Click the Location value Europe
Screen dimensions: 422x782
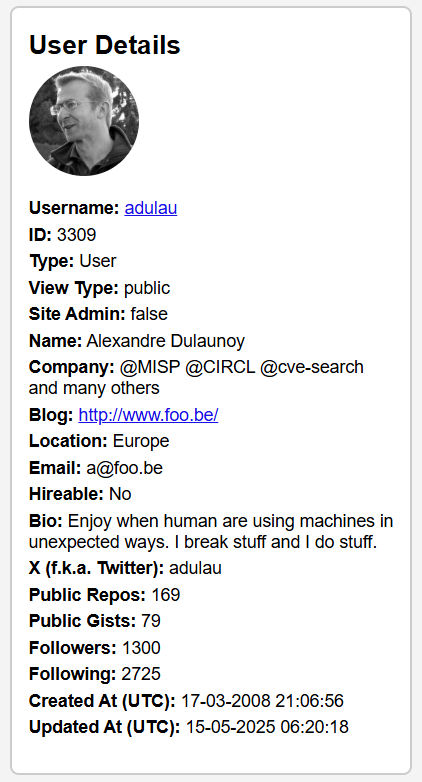[141, 441]
